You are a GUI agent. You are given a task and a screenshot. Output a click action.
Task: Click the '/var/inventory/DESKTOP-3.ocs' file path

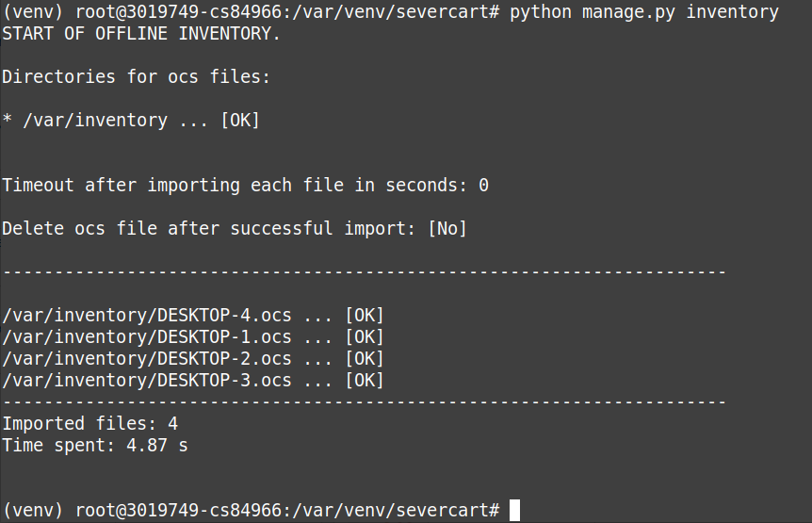point(147,381)
